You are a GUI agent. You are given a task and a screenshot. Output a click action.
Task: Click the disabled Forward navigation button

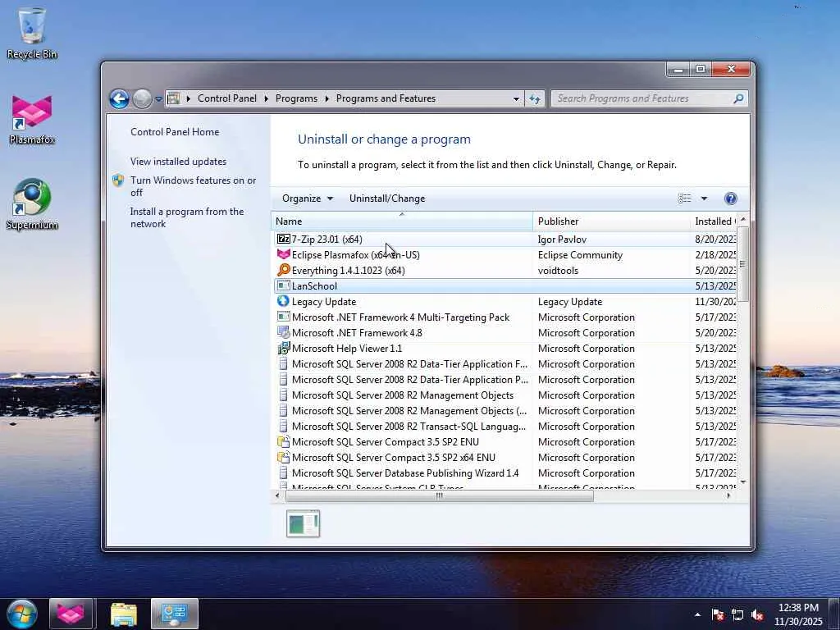(142, 98)
